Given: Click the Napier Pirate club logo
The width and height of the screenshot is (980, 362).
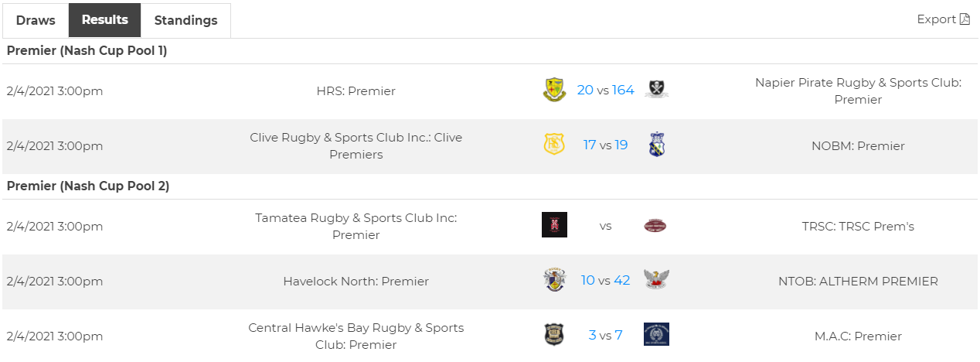Looking at the screenshot, I should point(656,90).
